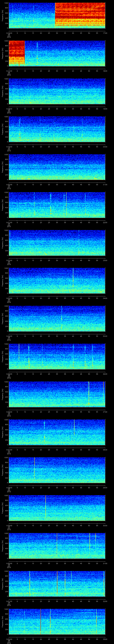114x644 pixels.
Task: Click the "9:27:00" start time label
Action: pyautogui.click(x=9, y=450)
